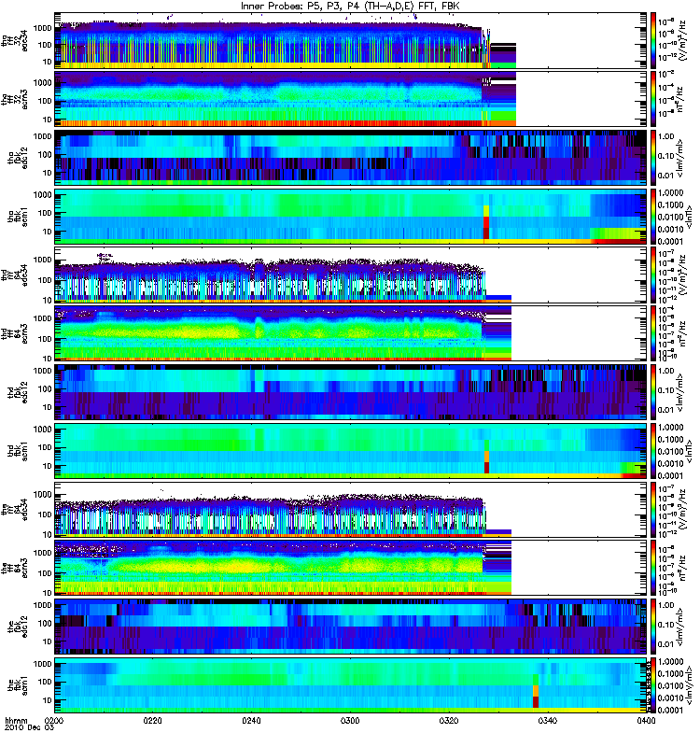
Task: Click the 0200 time axis tick label
Action: [x=54, y=721]
